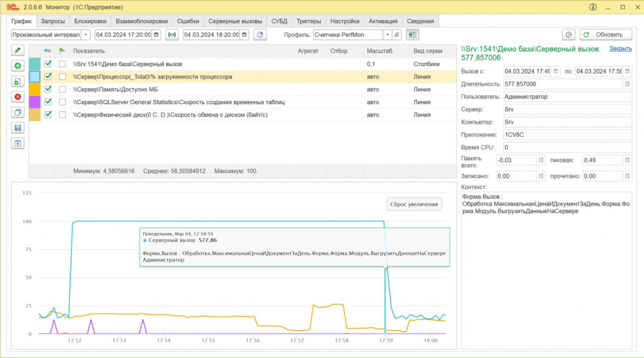The image size is (644, 358).
Task: Click the Сброс увеличения button
Action: (x=414, y=204)
